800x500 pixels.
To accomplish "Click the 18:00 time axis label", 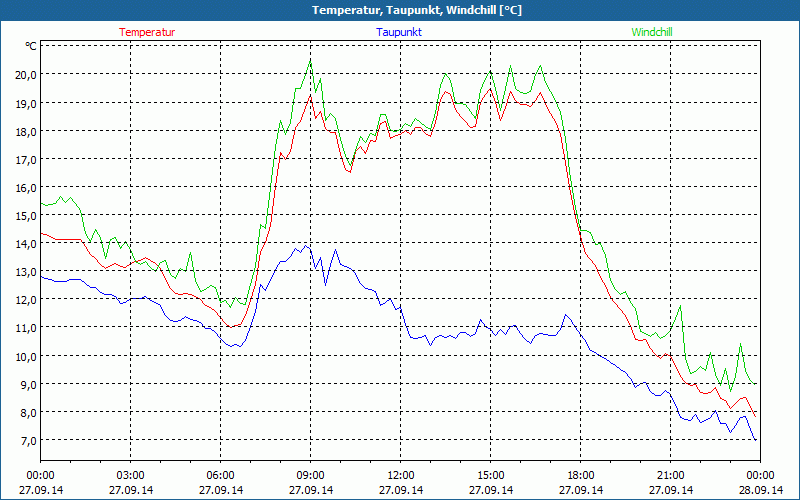I will coord(580,475).
